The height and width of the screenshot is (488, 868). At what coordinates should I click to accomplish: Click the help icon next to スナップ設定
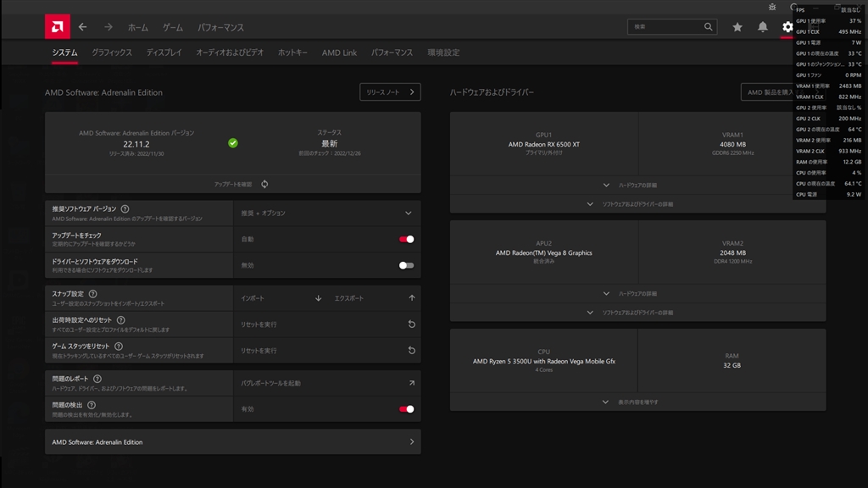point(93,294)
